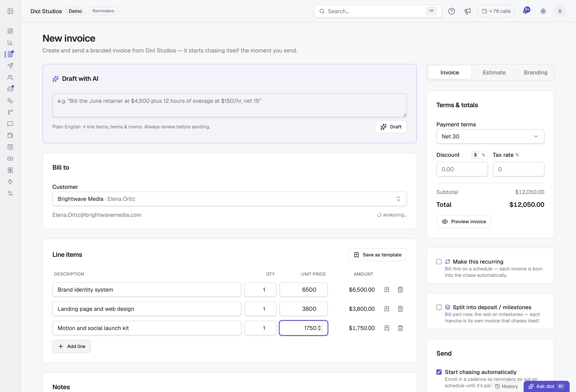Screen dimensions: 576x392
Task: Click Save as template
Action: pos(377,255)
